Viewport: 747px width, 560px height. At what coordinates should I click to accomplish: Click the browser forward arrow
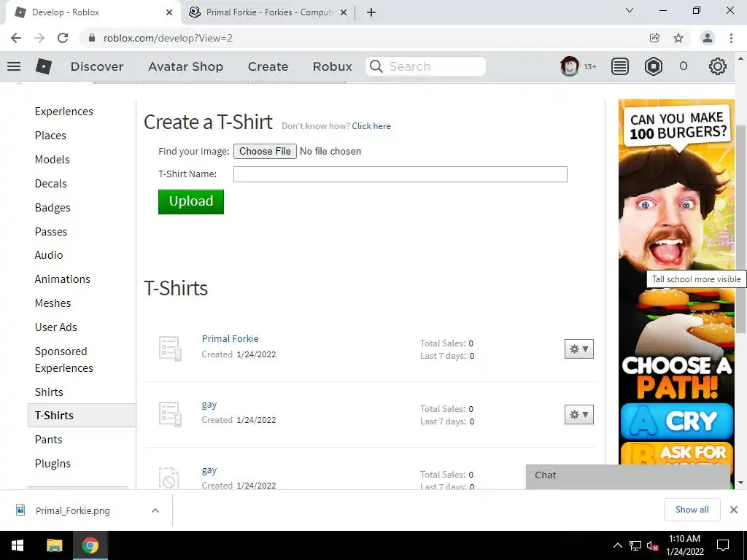point(39,38)
